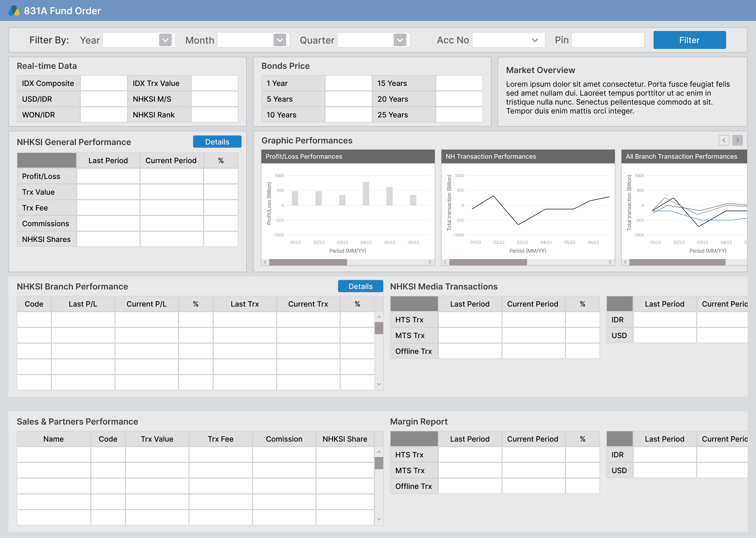The width and height of the screenshot is (756, 538).
Task: Open Details for NHKSI Branch Performance
Action: [x=360, y=286]
